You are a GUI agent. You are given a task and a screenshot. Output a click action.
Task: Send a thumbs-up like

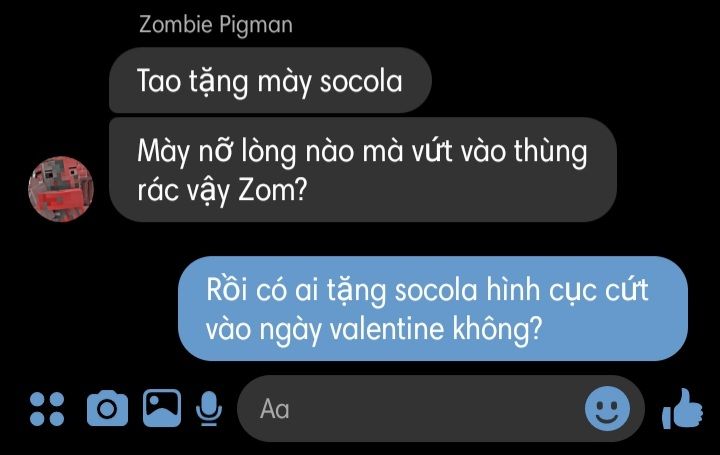[x=682, y=409]
